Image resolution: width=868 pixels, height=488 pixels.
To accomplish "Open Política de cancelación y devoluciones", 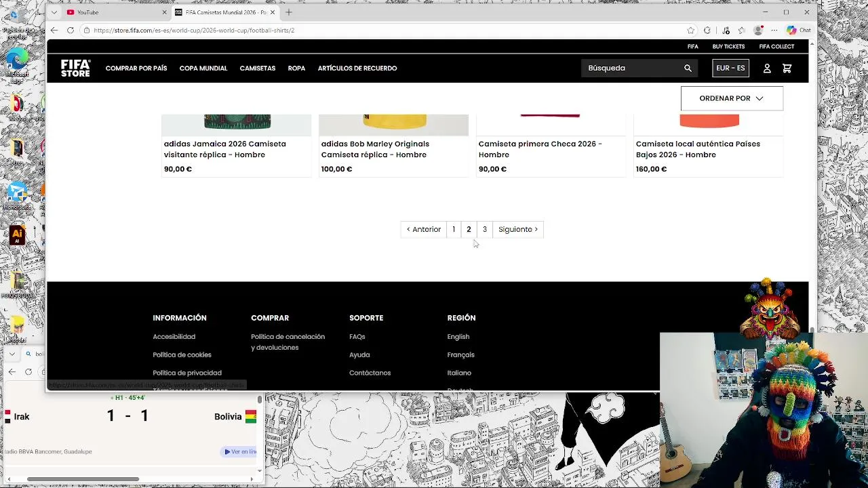I will point(288,342).
